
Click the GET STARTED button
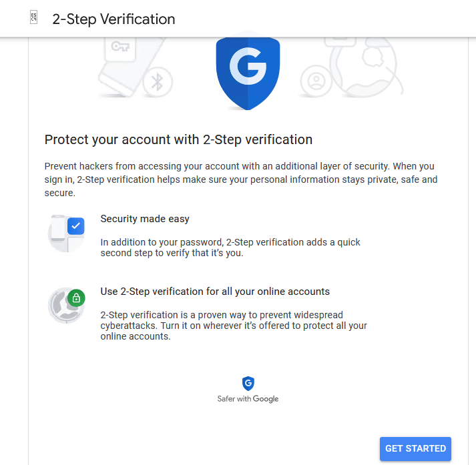(415, 449)
